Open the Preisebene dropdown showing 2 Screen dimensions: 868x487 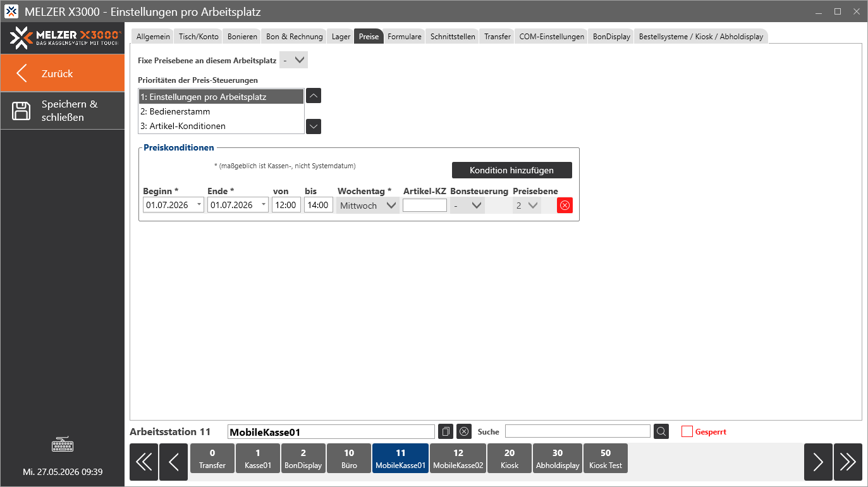point(527,205)
